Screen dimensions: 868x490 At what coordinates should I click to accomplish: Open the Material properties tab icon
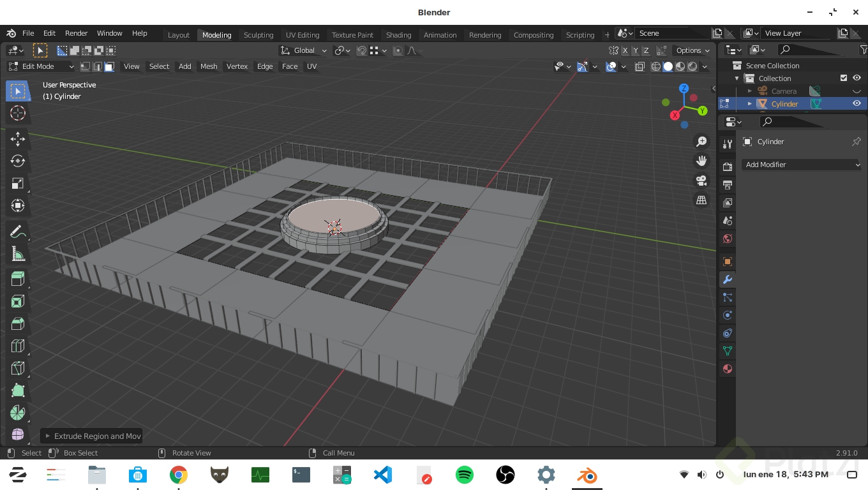click(x=727, y=369)
